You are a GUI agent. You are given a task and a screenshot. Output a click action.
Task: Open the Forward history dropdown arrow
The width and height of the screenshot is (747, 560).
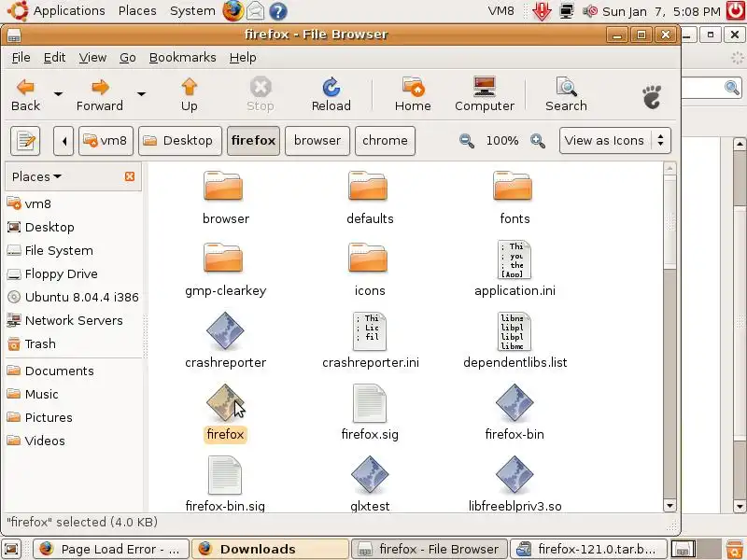pyautogui.click(x=141, y=94)
